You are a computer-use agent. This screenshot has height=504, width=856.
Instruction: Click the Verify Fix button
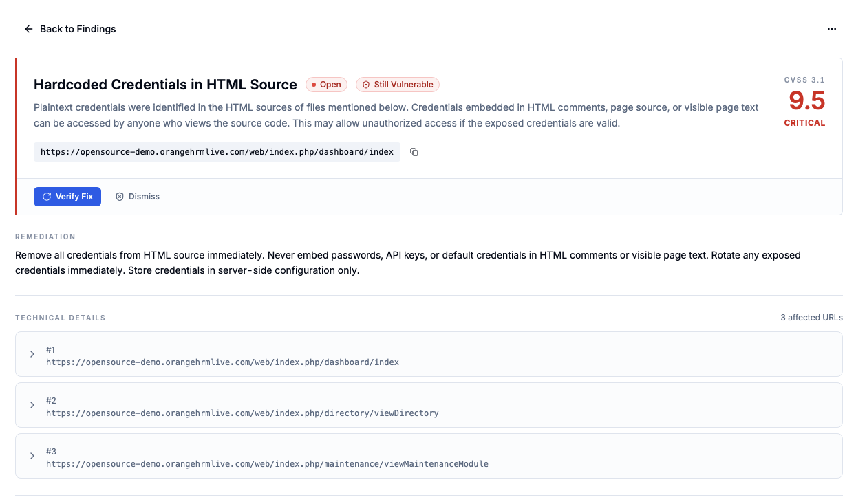[x=67, y=197]
